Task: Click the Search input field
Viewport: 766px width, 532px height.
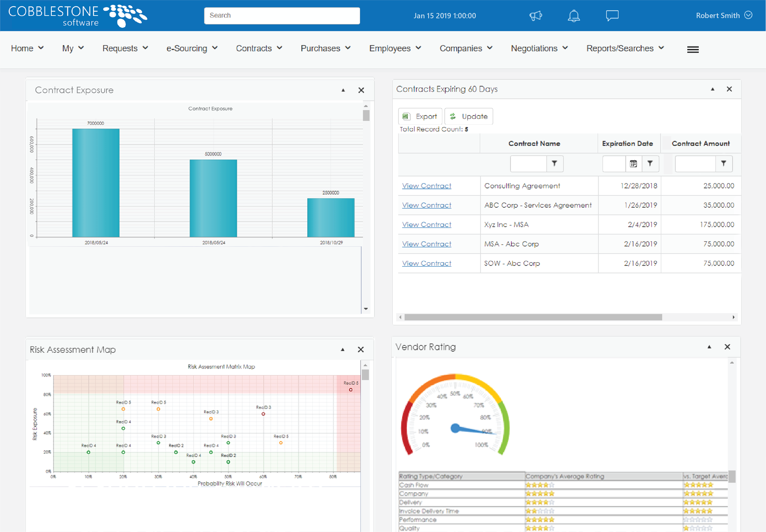Action: coord(282,16)
